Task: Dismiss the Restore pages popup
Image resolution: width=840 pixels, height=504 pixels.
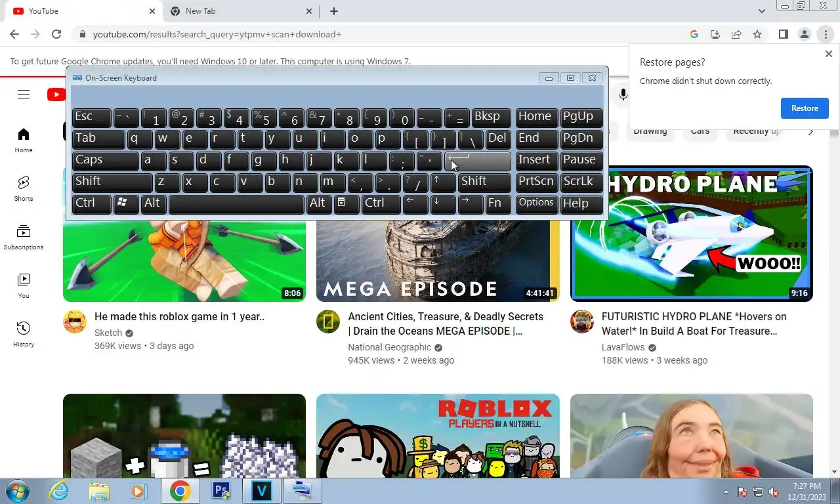Action: [828, 54]
